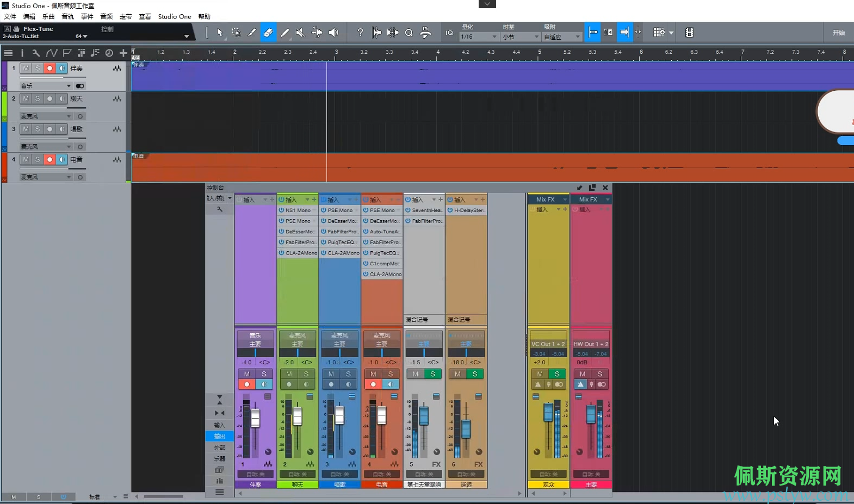Select the Arrow tool in the toolbar
This screenshot has height=504, width=854.
[220, 33]
